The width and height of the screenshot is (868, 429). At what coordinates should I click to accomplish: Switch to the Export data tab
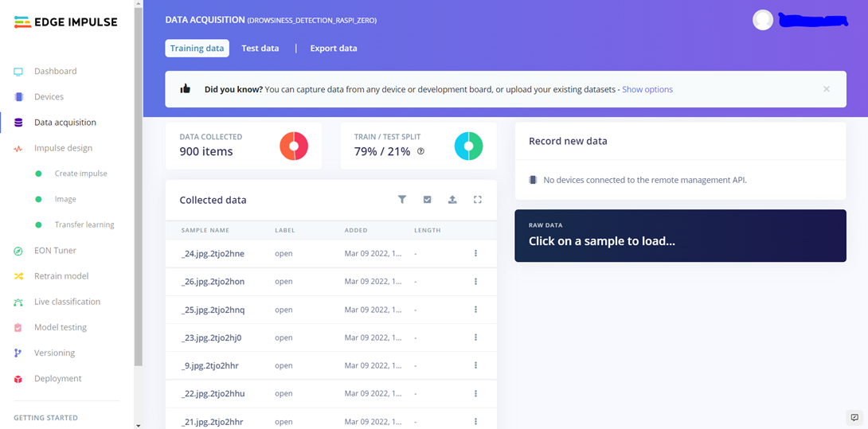(334, 49)
